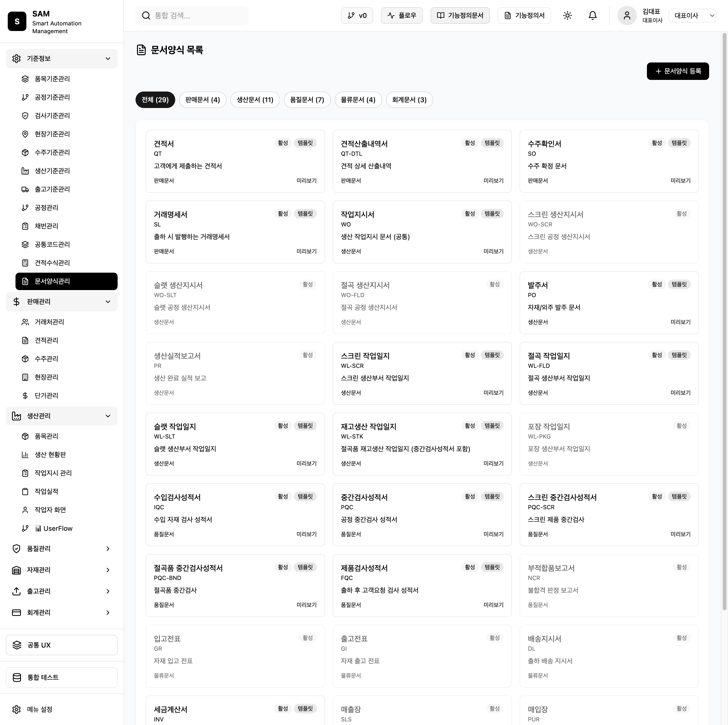Click the SAM logo icon
Image resolution: width=728 pixels, height=725 pixels.
(17, 21)
